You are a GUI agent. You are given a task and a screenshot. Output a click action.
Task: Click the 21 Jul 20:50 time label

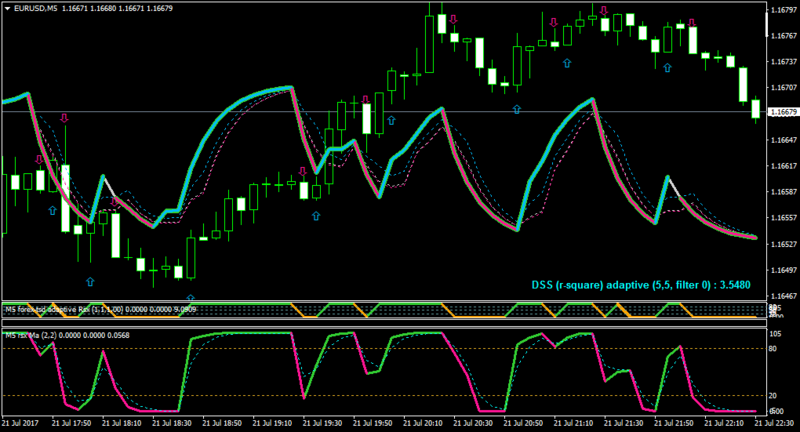524,423
